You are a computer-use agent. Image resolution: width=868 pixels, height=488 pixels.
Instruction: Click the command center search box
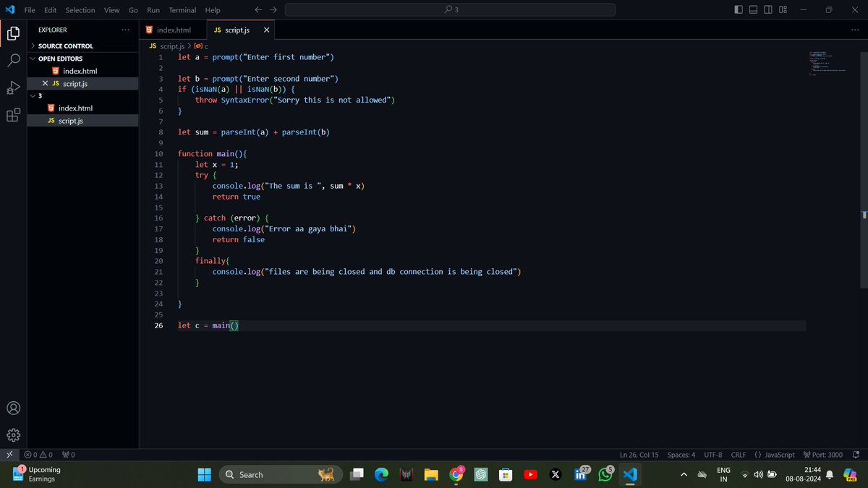coord(450,10)
